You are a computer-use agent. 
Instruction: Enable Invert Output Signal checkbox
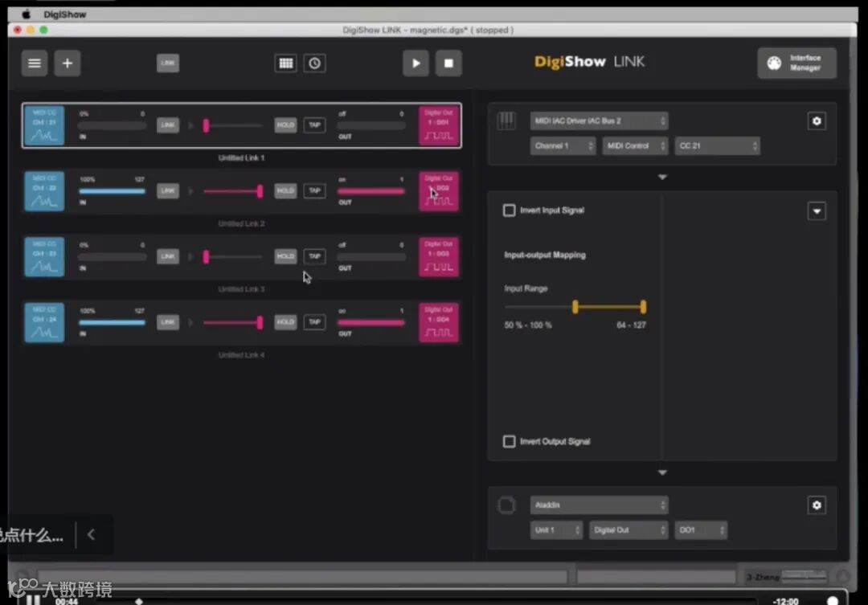click(509, 441)
